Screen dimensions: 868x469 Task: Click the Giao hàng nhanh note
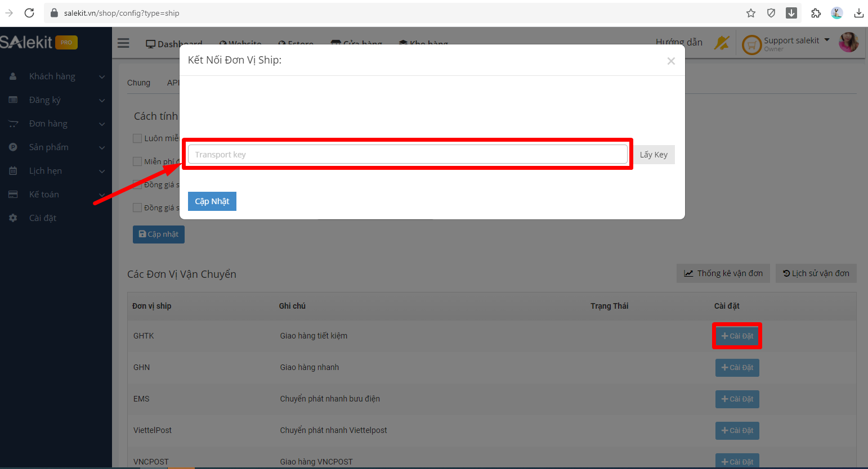coord(310,367)
